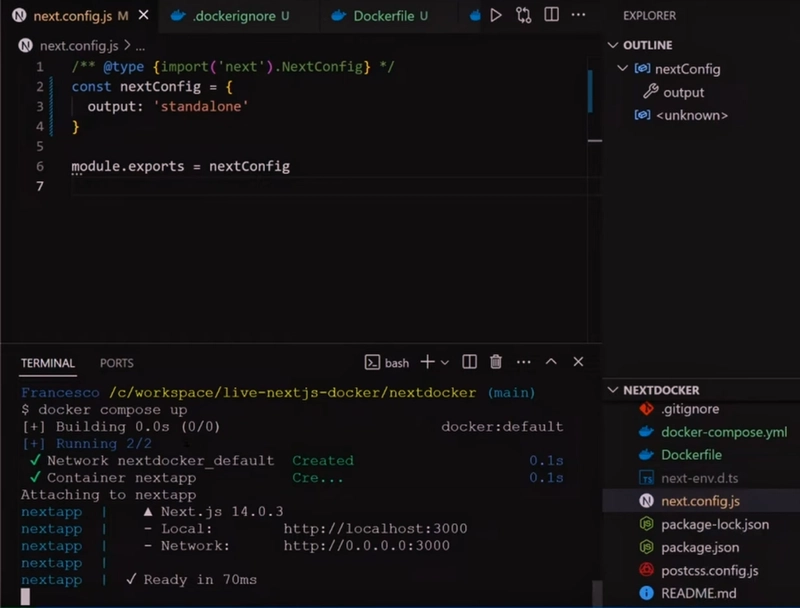Select the <unknown> symbol in outline
Image resolution: width=800 pixels, height=608 pixels.
pyautogui.click(x=691, y=115)
